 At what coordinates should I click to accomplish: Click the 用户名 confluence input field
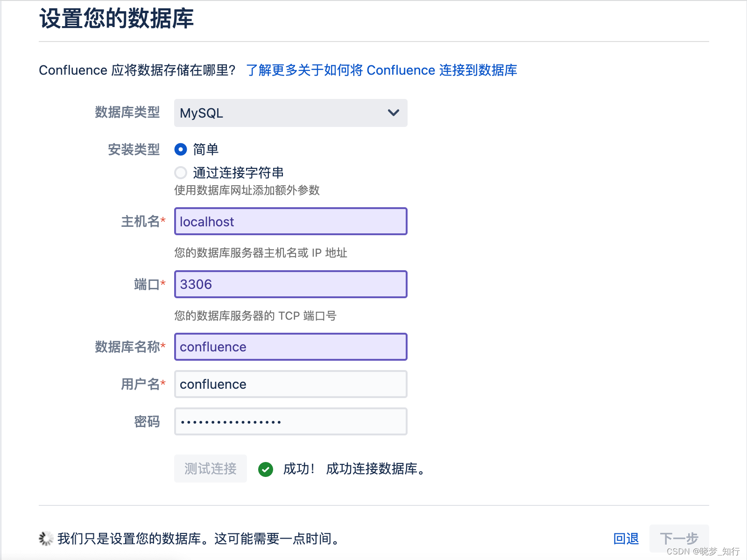pos(290,384)
